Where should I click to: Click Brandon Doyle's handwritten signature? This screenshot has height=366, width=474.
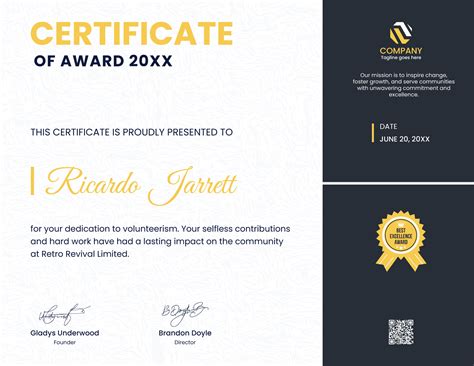click(x=185, y=314)
